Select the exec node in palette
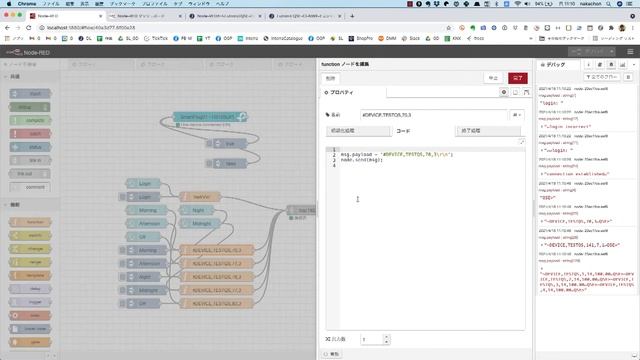Viewport: 640px width, 360px height. 30,316
